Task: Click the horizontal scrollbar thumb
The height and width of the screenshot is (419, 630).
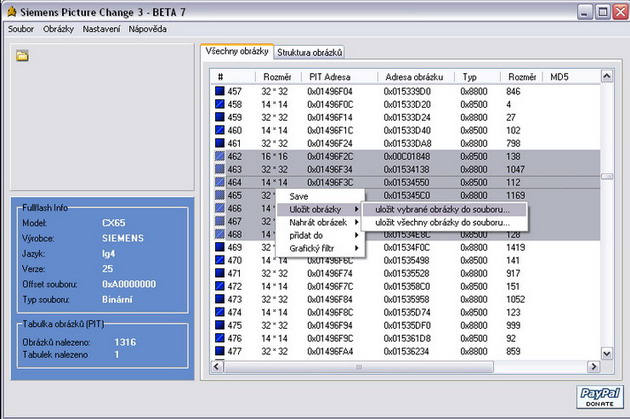Action: pos(359,366)
